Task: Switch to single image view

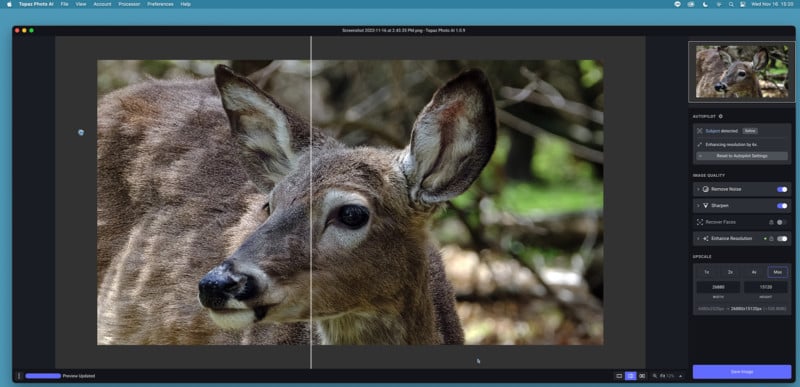Action: coord(619,376)
